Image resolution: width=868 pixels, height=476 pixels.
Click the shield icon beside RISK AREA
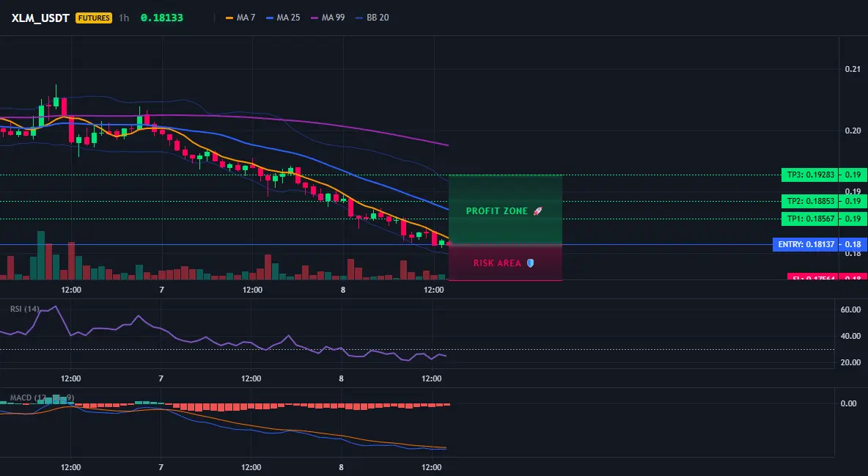point(530,263)
